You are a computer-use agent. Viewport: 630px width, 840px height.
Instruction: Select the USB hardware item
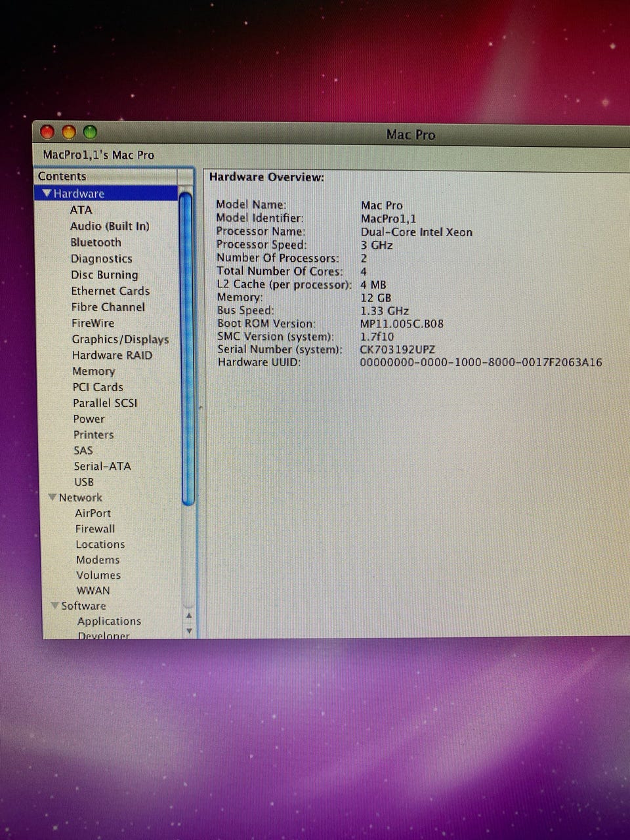(x=84, y=482)
